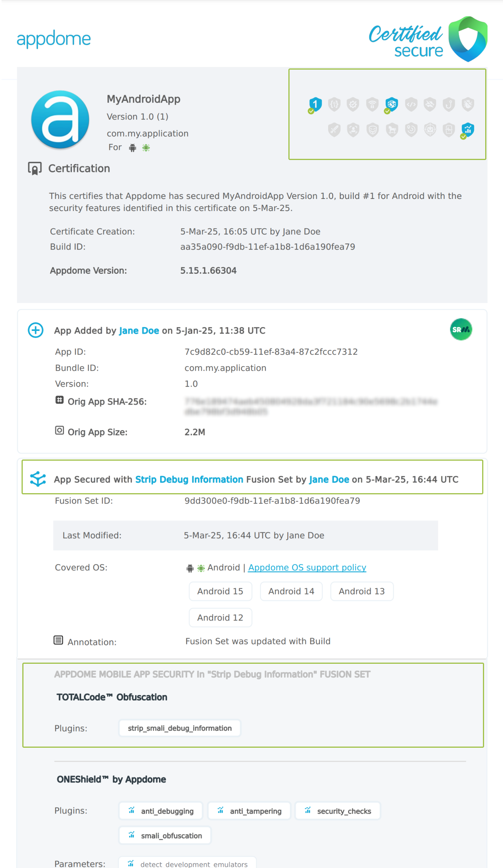
Task: Click the appdome logo in the header
Action: pyautogui.click(x=54, y=39)
